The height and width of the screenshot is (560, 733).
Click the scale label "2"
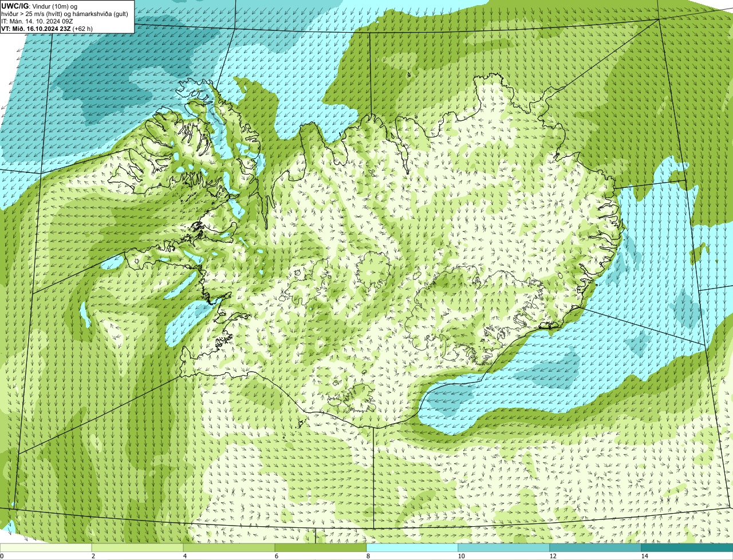[x=93, y=556]
